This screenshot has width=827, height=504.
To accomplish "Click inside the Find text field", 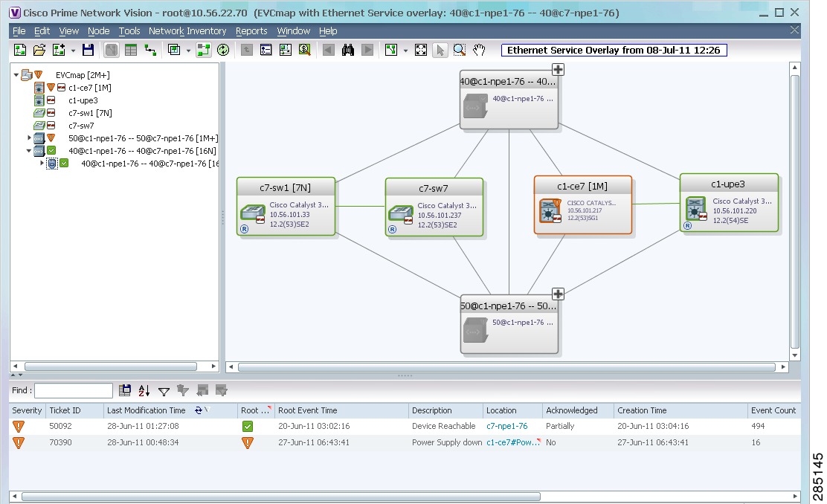I will (x=74, y=391).
